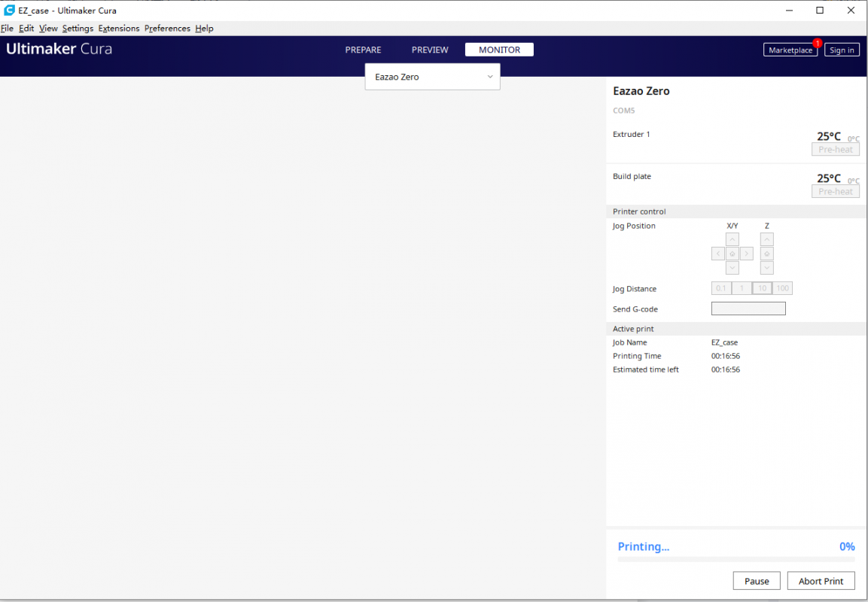Click the COM5 port label

point(624,111)
